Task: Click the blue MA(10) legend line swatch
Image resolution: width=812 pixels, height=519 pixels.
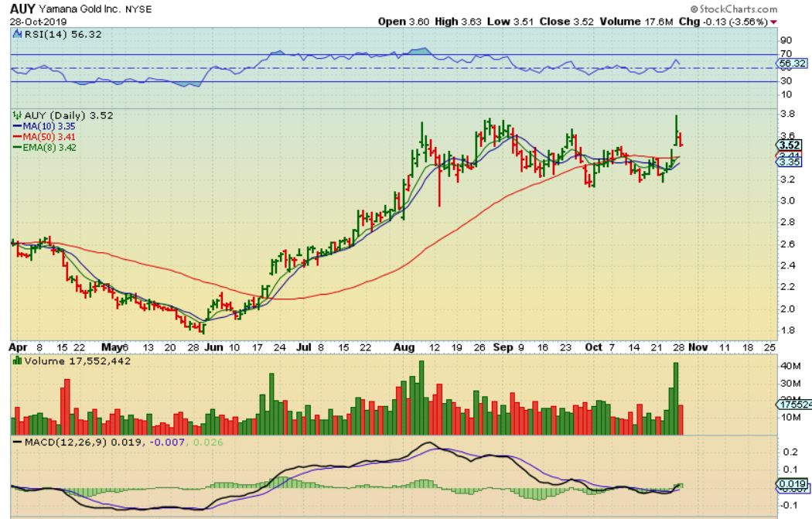Action: click(17, 126)
